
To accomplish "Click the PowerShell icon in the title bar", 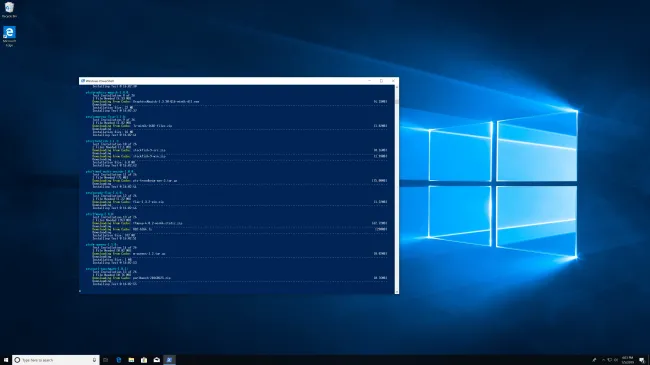I will point(83,81).
